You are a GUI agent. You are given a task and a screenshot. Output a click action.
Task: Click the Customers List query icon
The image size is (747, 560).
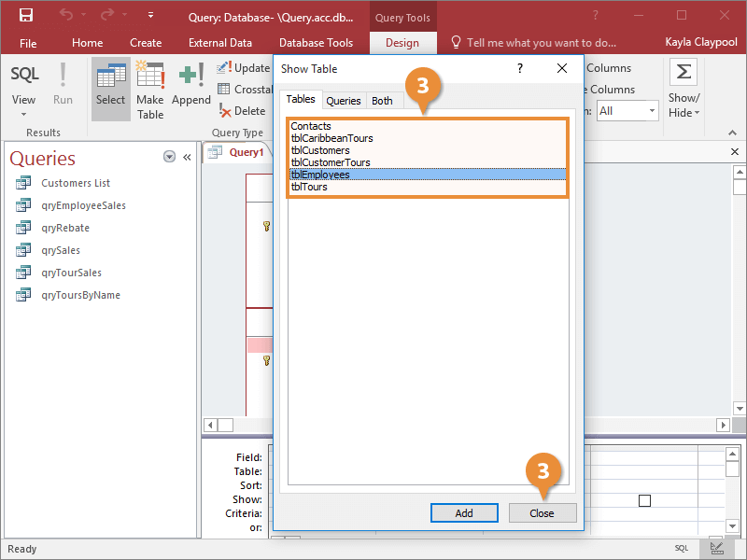[x=23, y=183]
